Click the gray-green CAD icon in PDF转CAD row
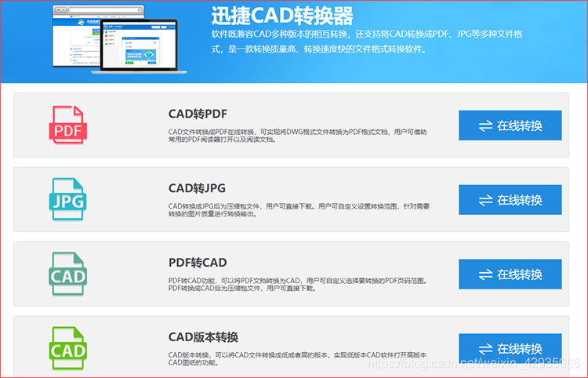588x378 pixels. click(x=68, y=274)
